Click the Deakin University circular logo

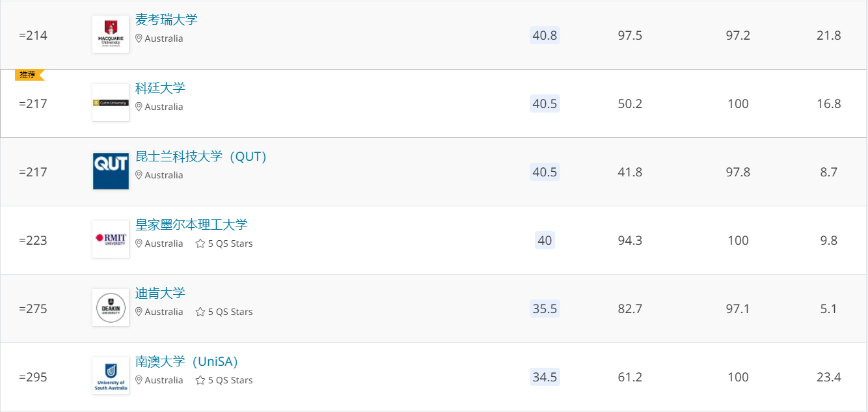tap(111, 308)
